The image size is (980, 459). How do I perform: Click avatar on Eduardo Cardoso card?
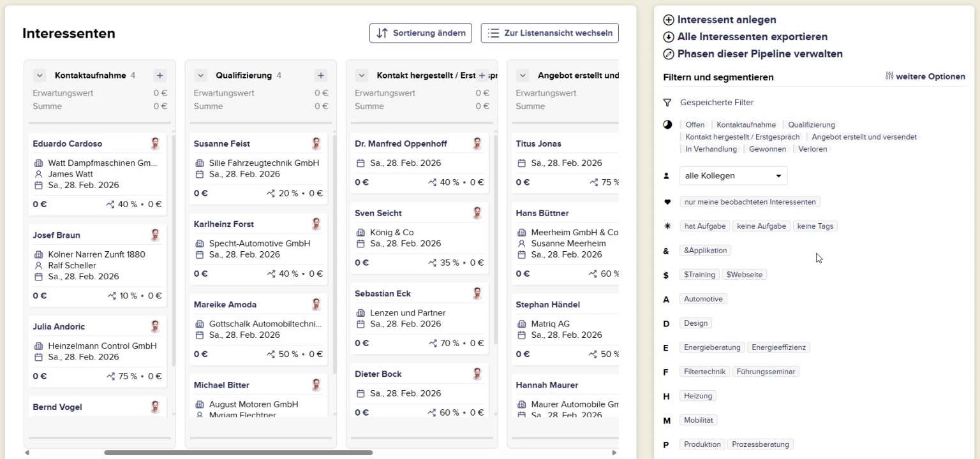155,143
